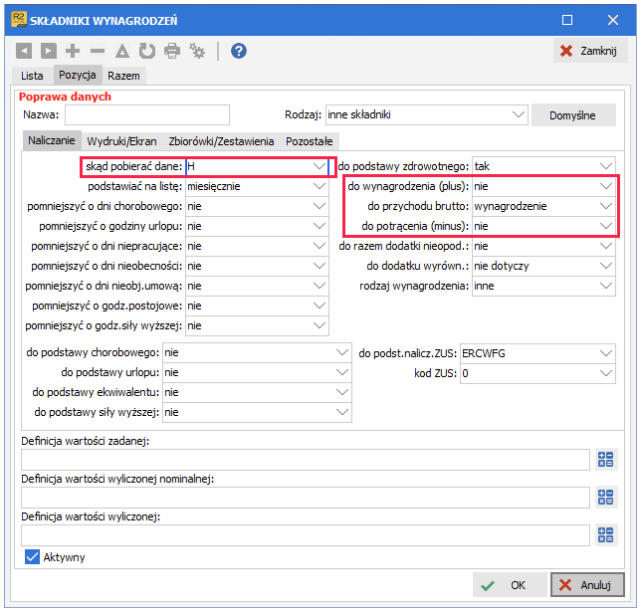Expand the Rodzaj dropdown
The height and width of the screenshot is (612, 644).
tap(518, 115)
